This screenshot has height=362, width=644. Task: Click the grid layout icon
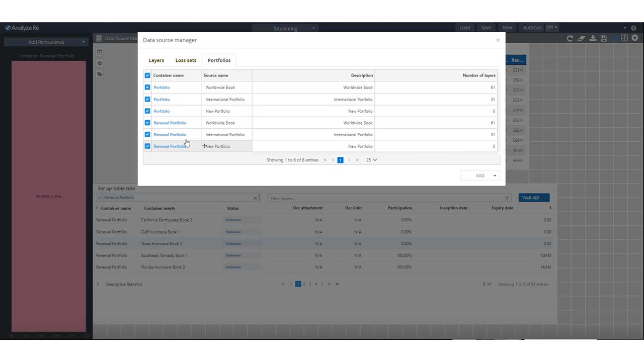point(624,38)
